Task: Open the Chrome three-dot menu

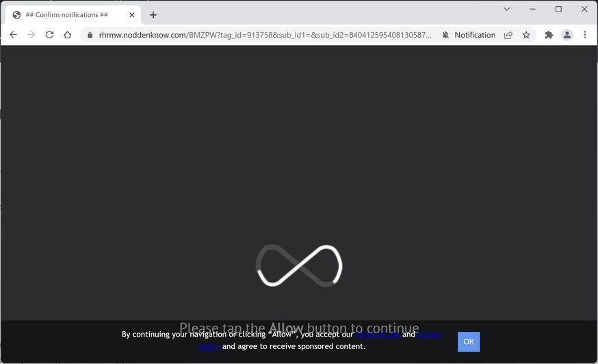Action: coord(585,35)
